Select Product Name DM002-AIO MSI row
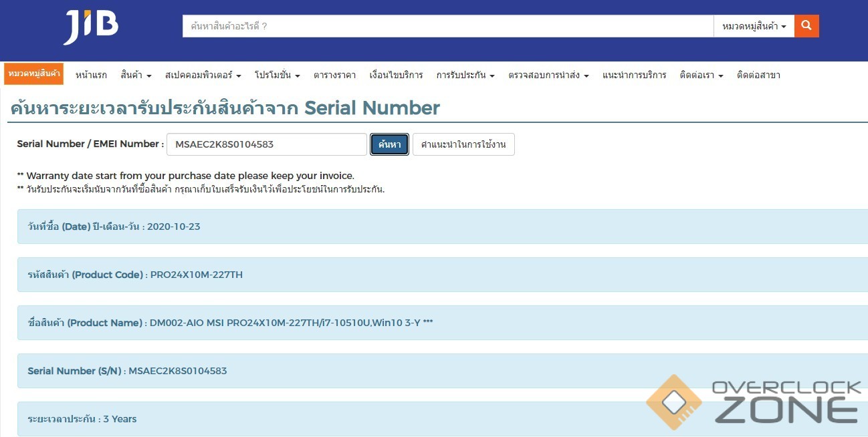 [x=443, y=323]
